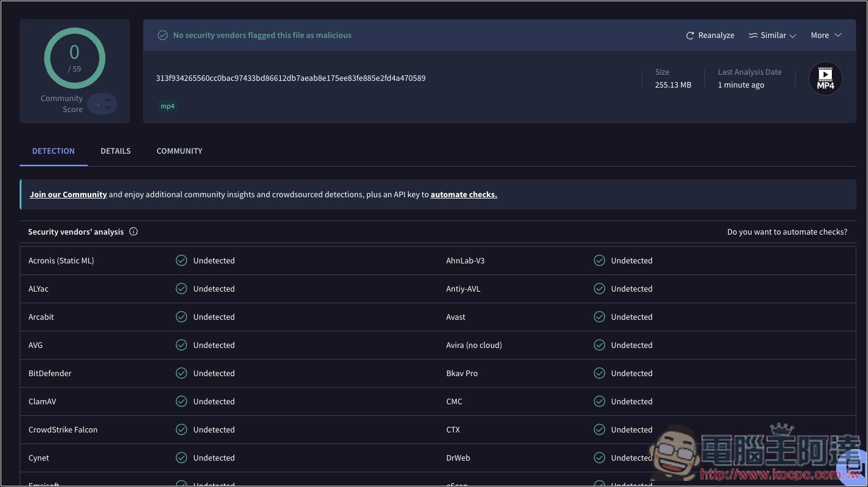This screenshot has height=487, width=868.
Task: Click the CMC status check icon
Action: (x=600, y=401)
